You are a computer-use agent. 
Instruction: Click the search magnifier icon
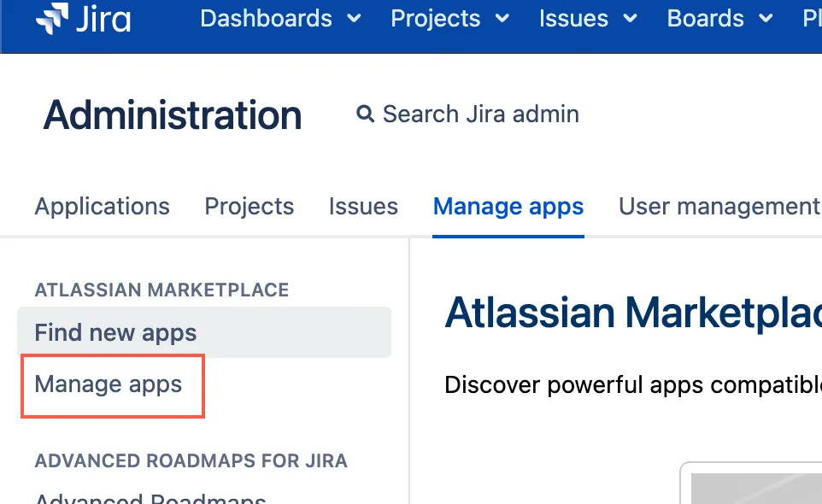coord(365,114)
